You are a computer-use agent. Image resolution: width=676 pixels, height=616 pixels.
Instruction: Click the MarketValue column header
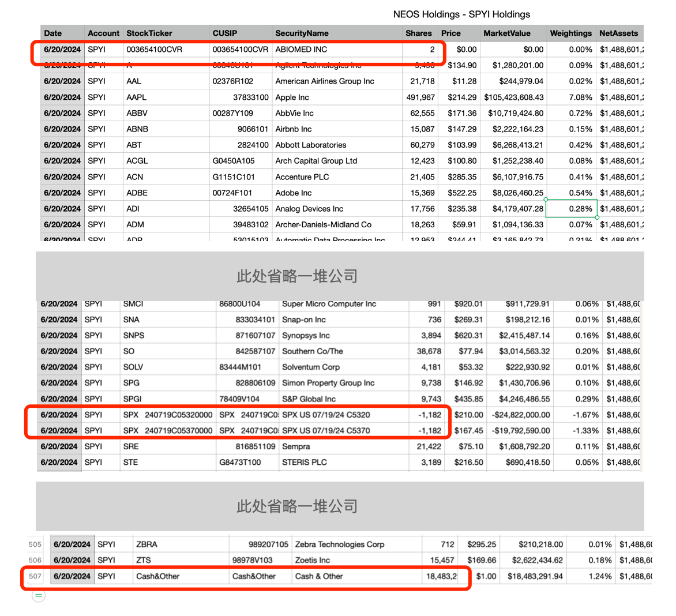pos(513,33)
